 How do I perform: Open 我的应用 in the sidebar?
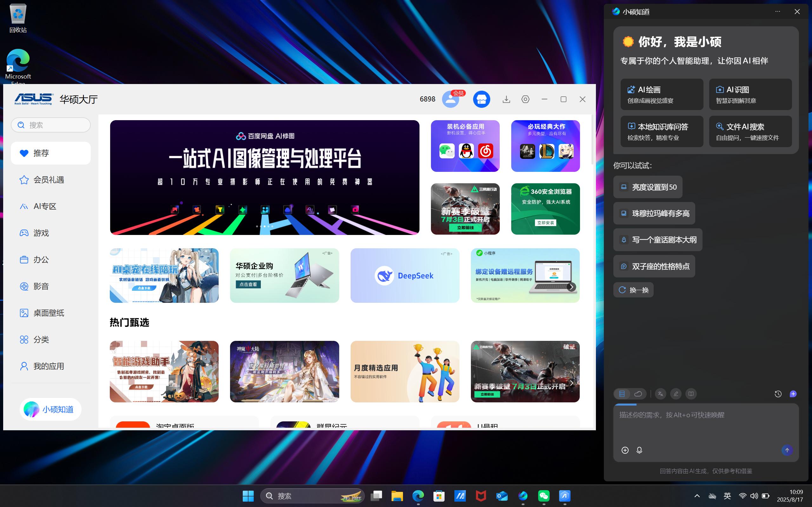pyautogui.click(x=51, y=366)
